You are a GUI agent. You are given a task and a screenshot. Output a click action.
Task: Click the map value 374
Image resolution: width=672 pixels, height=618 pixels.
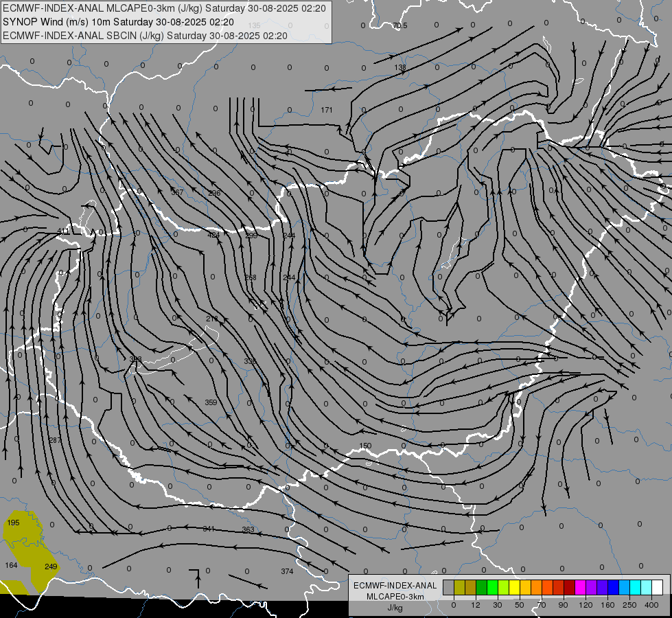(287, 571)
